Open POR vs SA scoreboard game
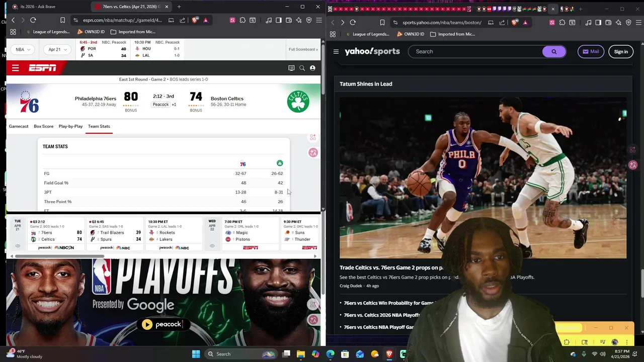Viewport: 644px width, 362px height. [x=103, y=49]
